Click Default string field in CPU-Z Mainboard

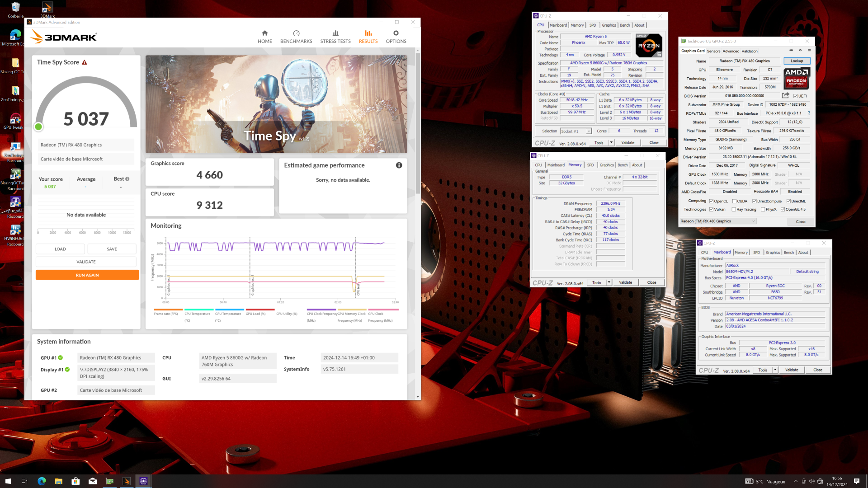click(807, 272)
